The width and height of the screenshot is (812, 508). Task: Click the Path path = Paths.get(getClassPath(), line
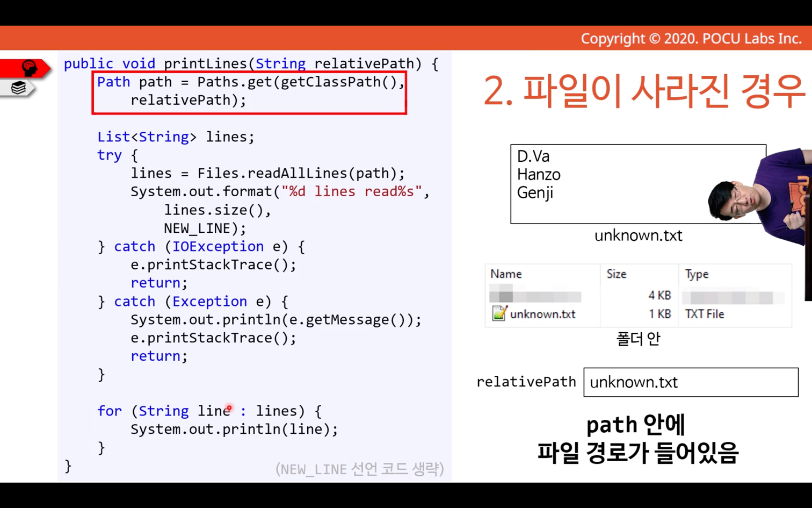pos(251,82)
